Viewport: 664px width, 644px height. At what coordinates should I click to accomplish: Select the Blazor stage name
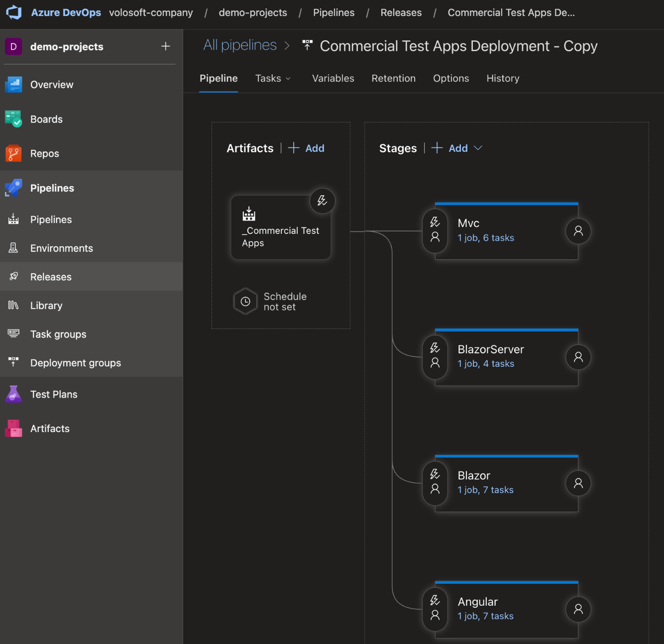tap(474, 475)
